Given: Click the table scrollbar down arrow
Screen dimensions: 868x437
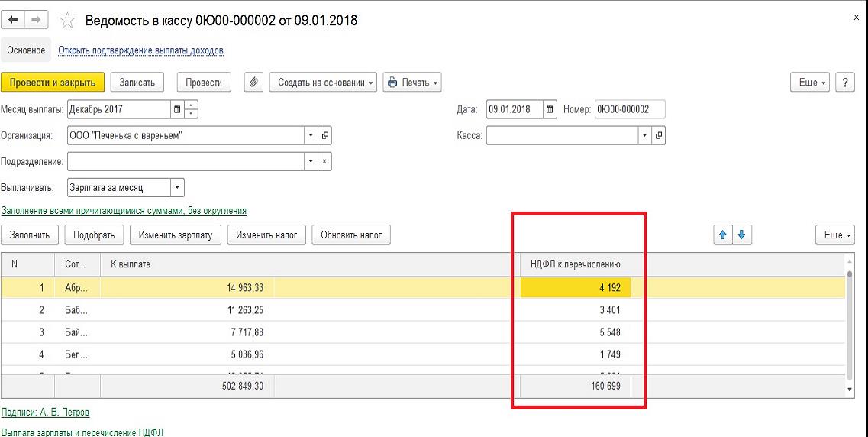Looking at the screenshot, I should click(850, 390).
